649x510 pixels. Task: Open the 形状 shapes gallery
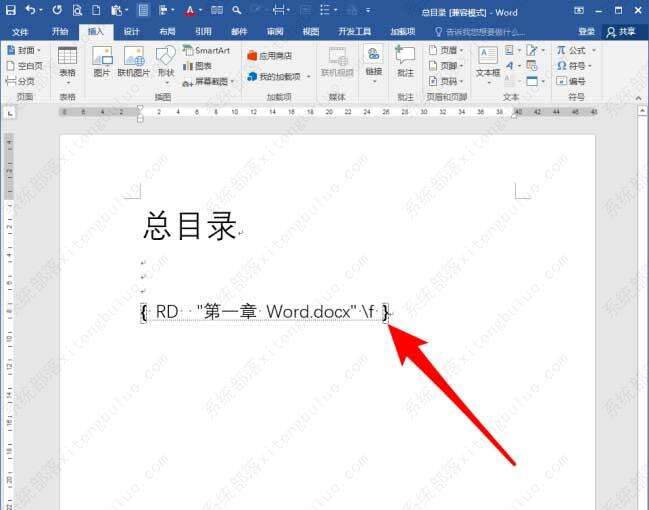click(166, 64)
